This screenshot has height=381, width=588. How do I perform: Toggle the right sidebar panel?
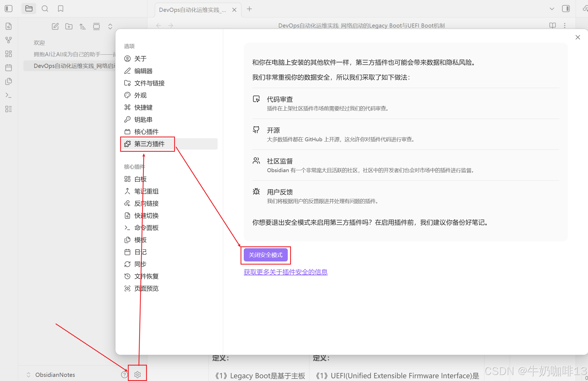pyautogui.click(x=566, y=9)
